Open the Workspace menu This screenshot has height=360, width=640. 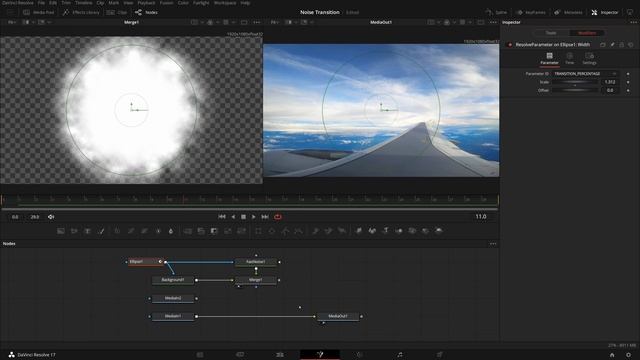click(x=225, y=3)
